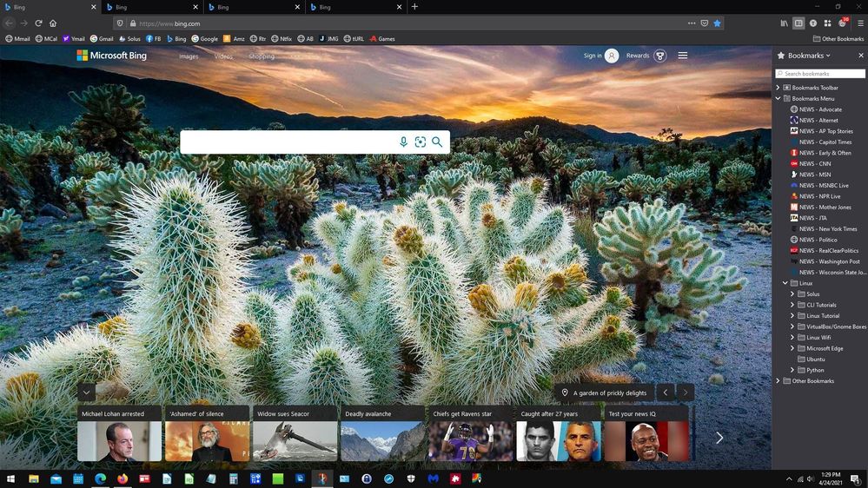
Task: Open Test your news IQ card
Action: click(646, 434)
